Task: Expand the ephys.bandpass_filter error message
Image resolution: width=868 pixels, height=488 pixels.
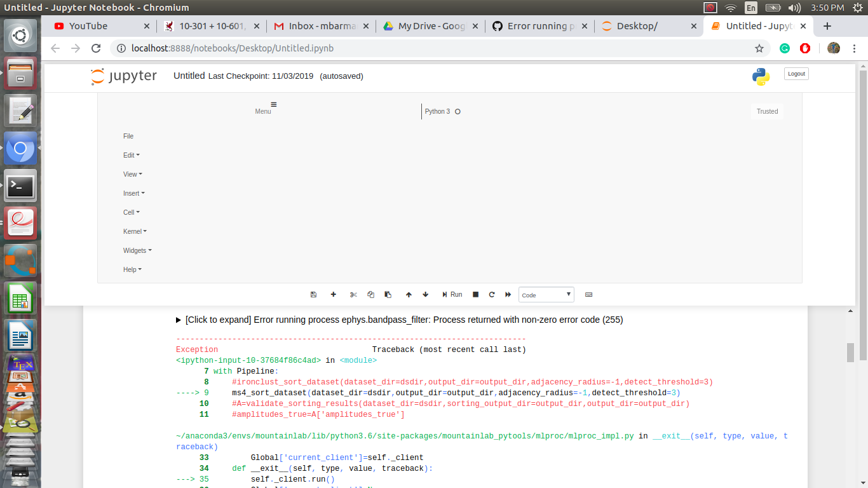Action: coord(179,320)
